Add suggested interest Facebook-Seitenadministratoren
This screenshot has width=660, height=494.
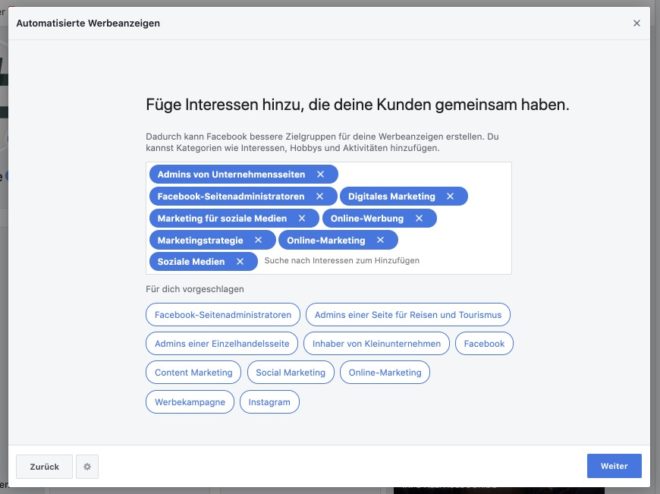[223, 315]
